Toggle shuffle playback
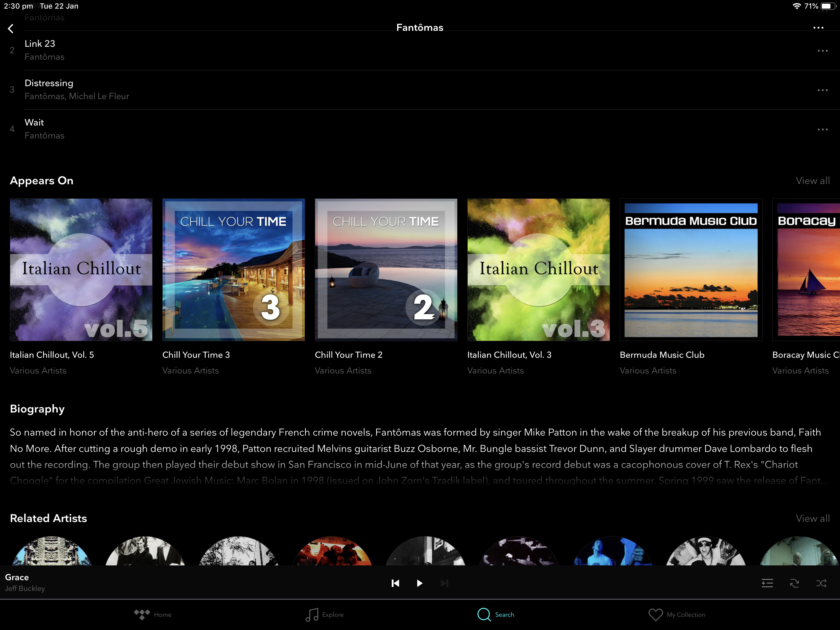 point(821,583)
